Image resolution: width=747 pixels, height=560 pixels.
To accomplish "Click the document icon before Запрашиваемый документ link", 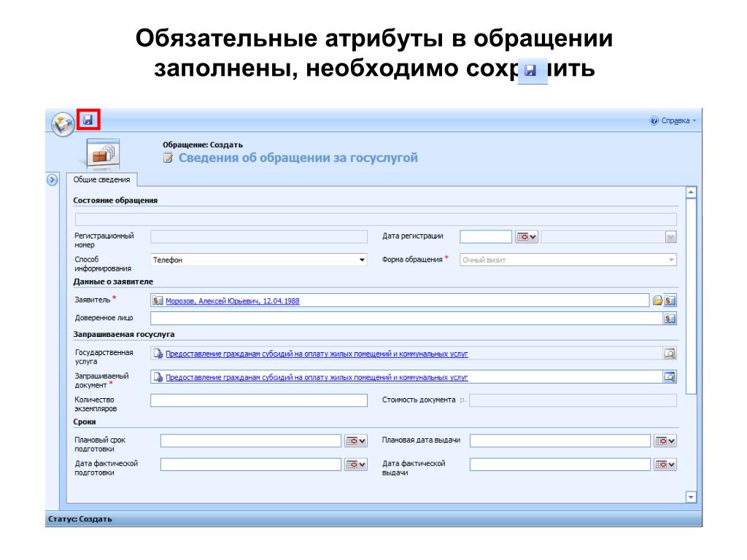I will [158, 377].
